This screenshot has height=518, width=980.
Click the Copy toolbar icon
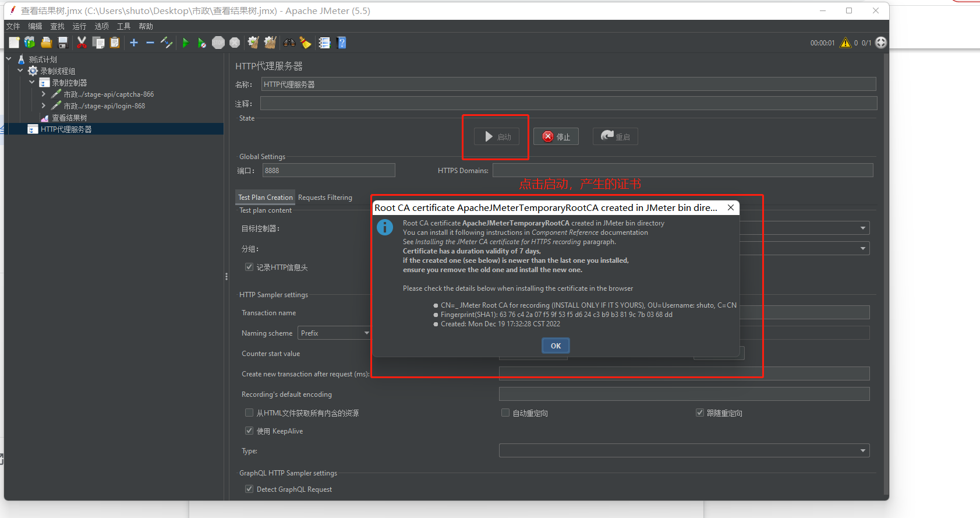[98, 43]
